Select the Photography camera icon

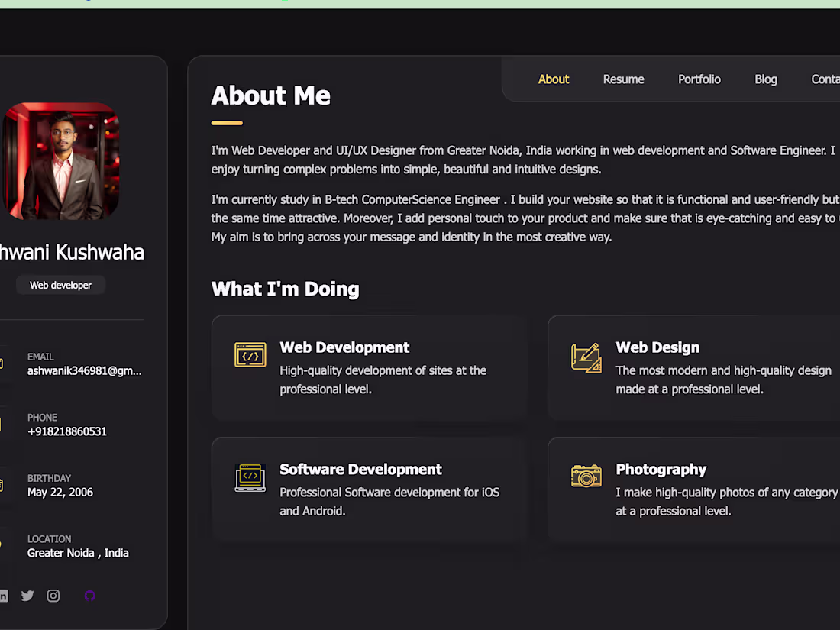coord(586,477)
